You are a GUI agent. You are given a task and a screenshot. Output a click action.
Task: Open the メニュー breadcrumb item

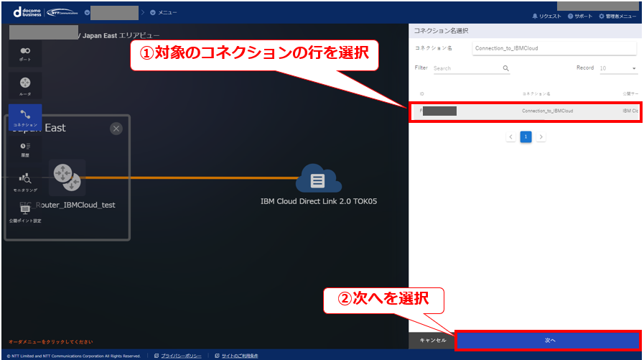tap(164, 12)
